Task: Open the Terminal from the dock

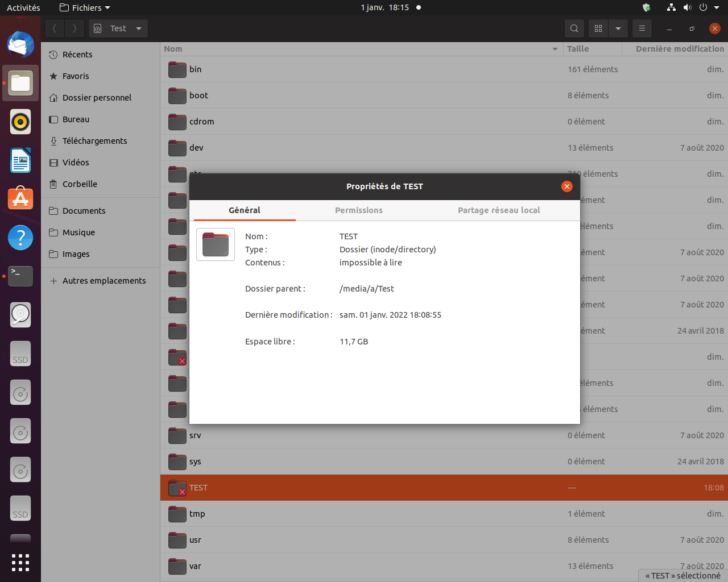Action: [x=20, y=276]
